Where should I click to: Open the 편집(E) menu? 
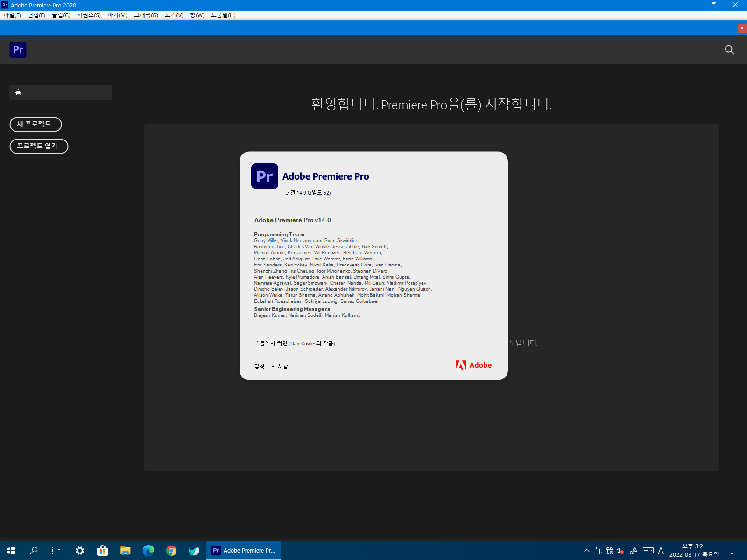[x=36, y=15]
